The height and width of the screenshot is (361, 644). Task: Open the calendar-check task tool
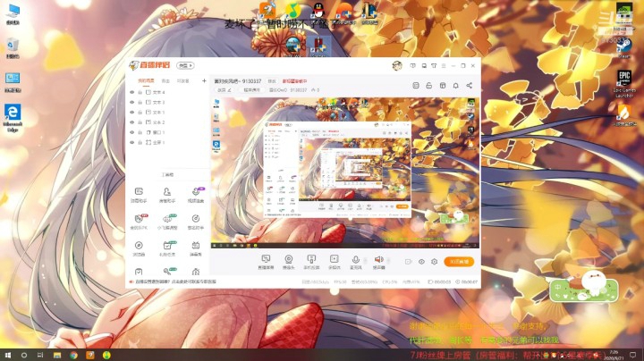point(166,248)
